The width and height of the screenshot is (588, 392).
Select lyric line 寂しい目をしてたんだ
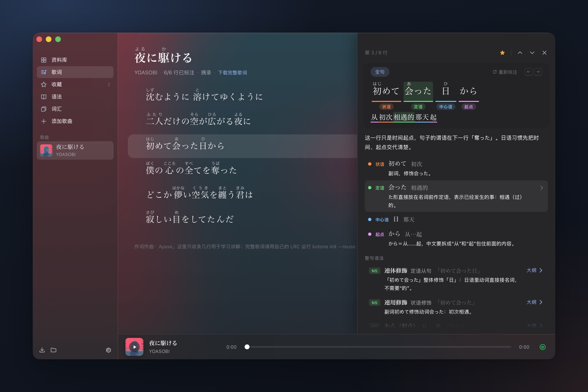point(189,217)
